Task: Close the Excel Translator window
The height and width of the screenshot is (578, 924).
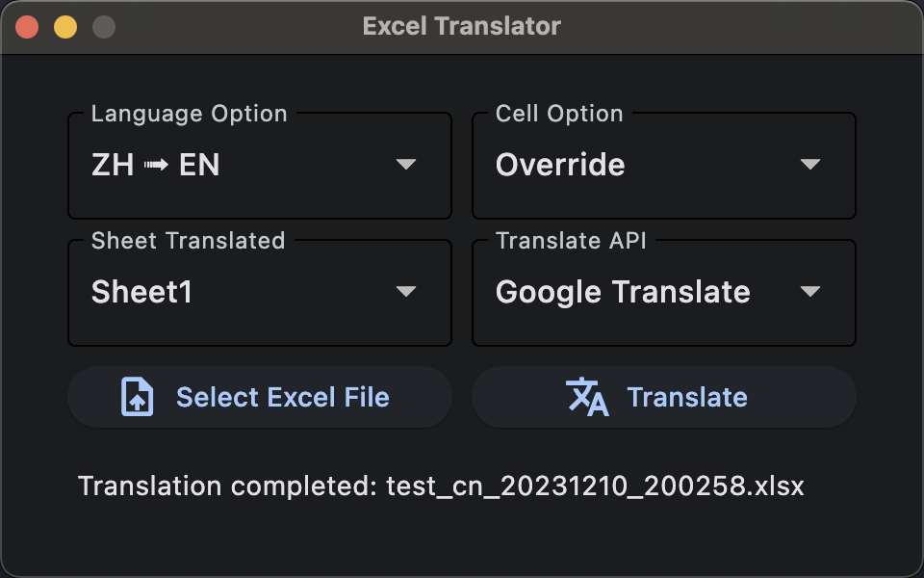Action: click(x=27, y=27)
